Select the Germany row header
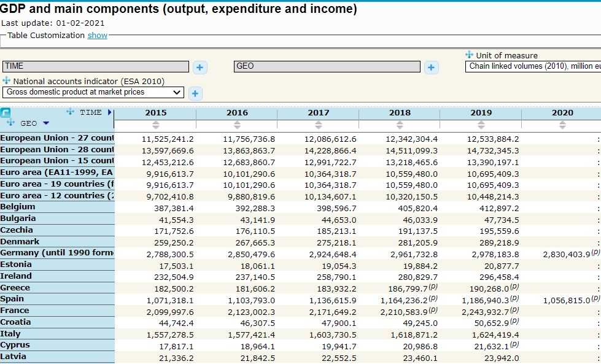 pos(57,253)
